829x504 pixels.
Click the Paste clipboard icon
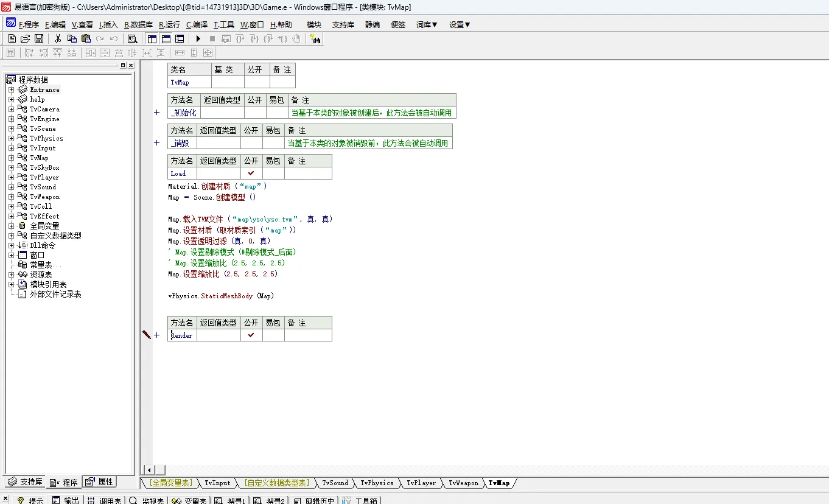[86, 39]
